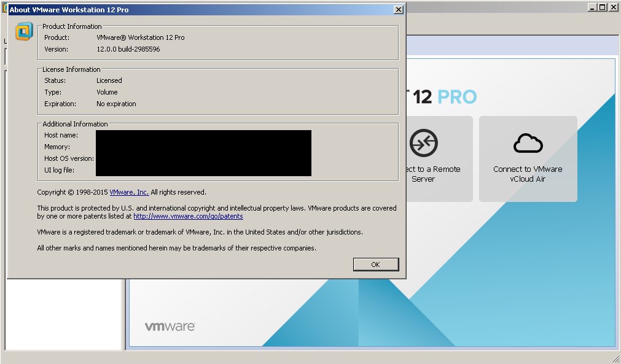Click the Product Information group heading
Screen dimensions: 621x364
coord(72,26)
